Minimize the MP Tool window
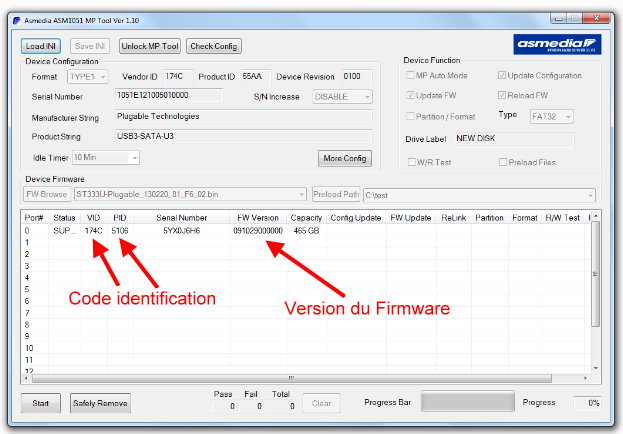 [x=559, y=18]
